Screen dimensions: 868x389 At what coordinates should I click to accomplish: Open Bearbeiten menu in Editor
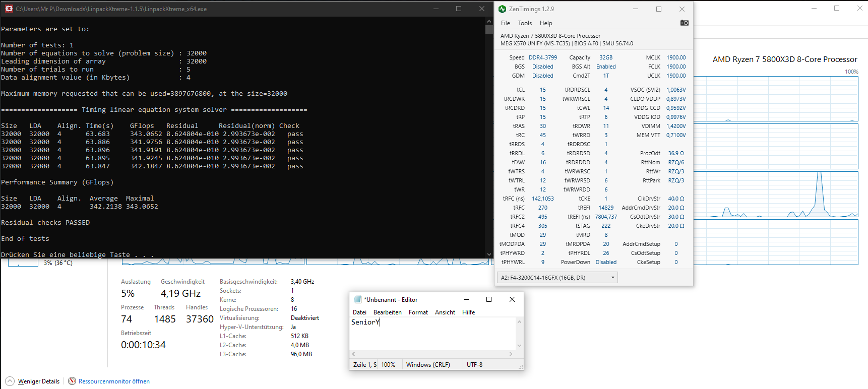387,312
